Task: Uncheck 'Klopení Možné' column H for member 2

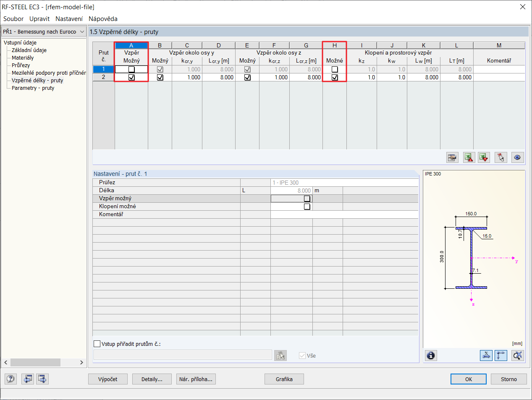Action: pyautogui.click(x=335, y=77)
